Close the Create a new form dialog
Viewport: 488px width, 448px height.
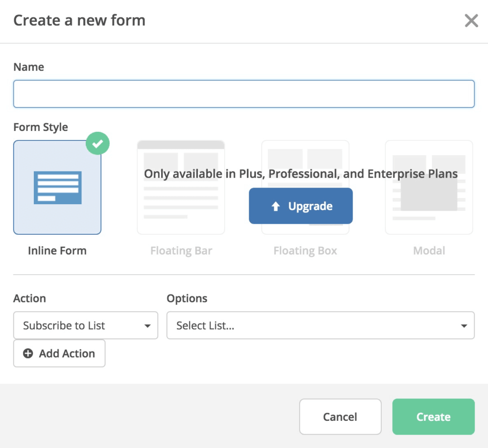(x=471, y=21)
